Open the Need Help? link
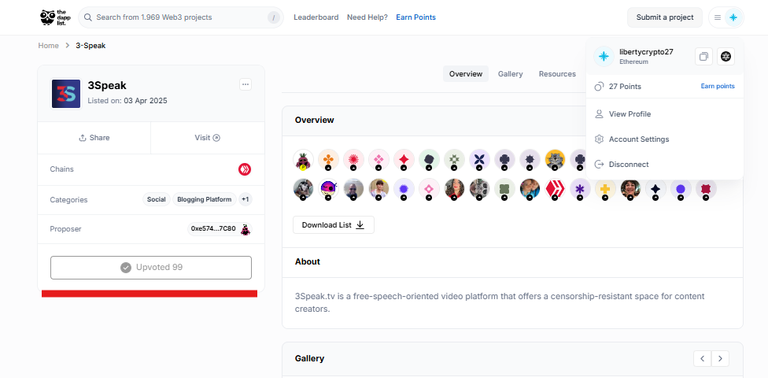Screen dimensions: 768x378 [x=367, y=17]
